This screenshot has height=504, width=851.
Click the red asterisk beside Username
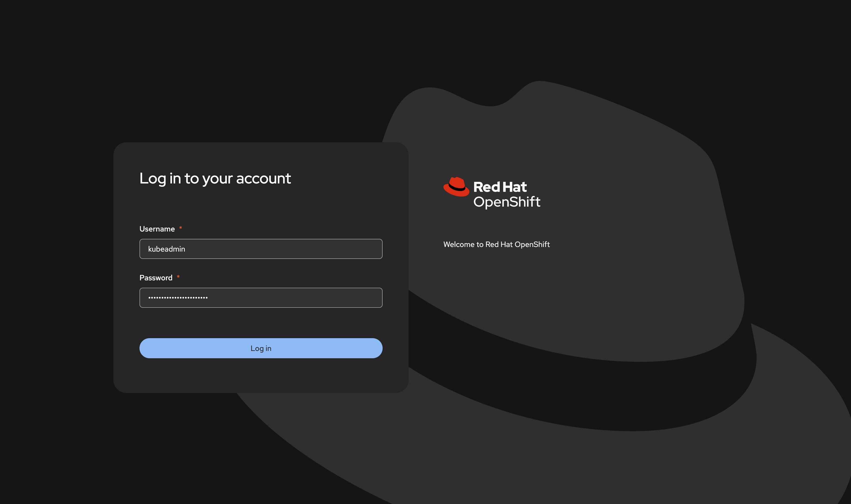click(181, 228)
